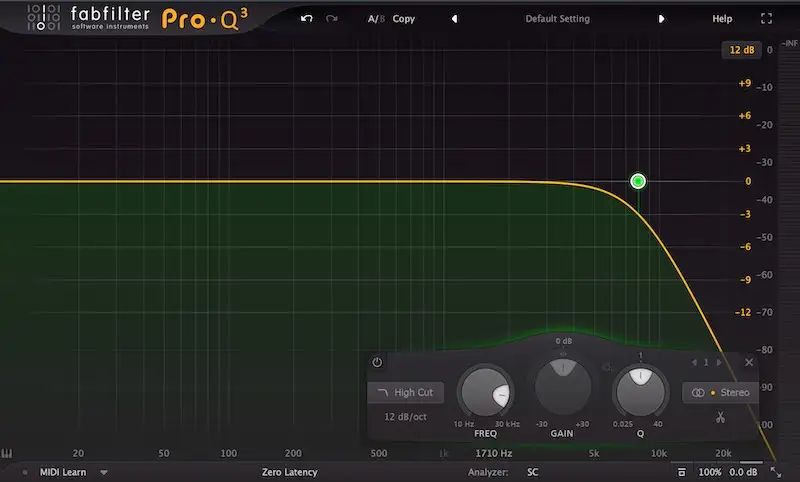This screenshot has width=800, height=482.
Task: Load previous preset with left arrow
Action: (x=454, y=19)
